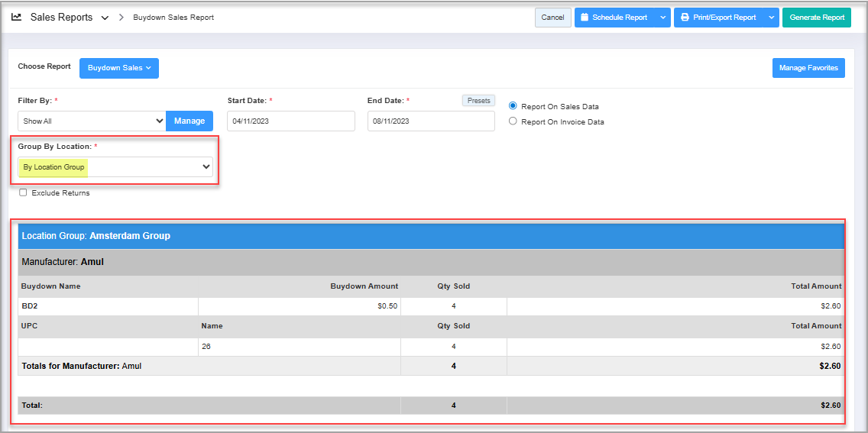Open the Print/Export Report dropdown arrow
The image size is (868, 433).
tap(771, 18)
